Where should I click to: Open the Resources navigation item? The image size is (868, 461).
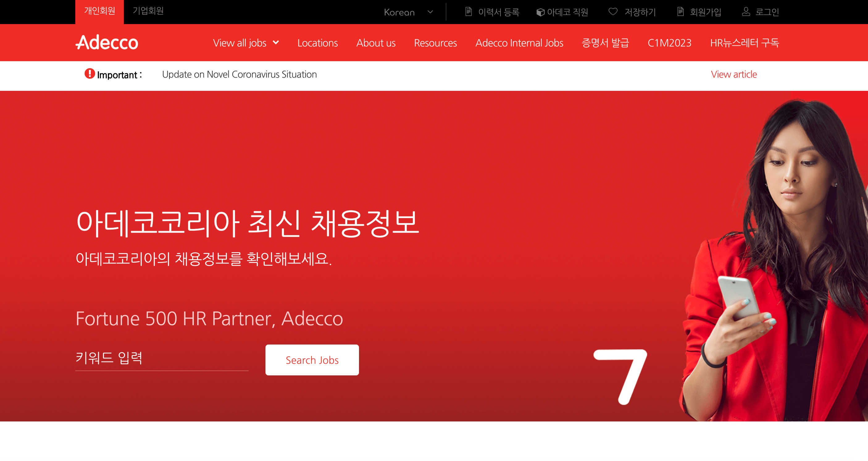[435, 43]
